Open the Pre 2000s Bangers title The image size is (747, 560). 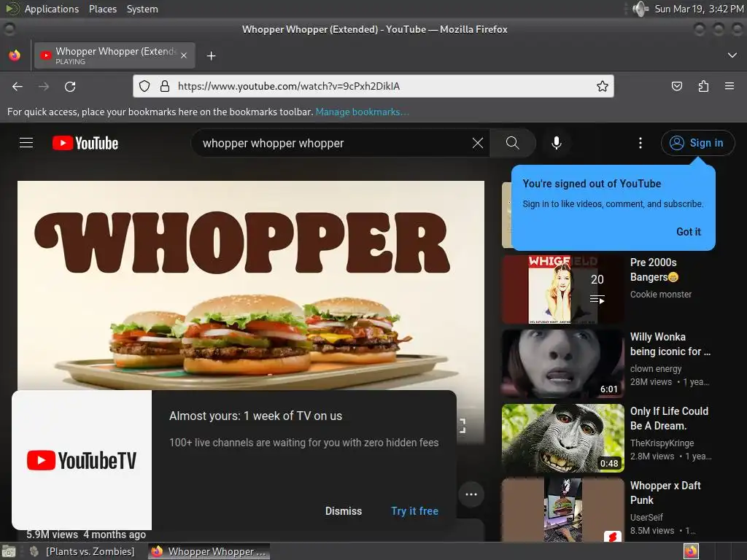[x=654, y=270]
